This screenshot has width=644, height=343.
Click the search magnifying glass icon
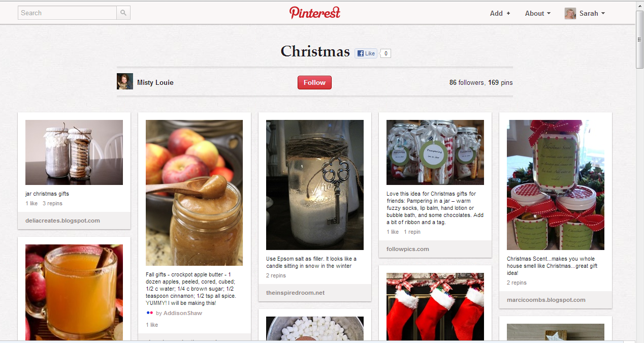123,13
